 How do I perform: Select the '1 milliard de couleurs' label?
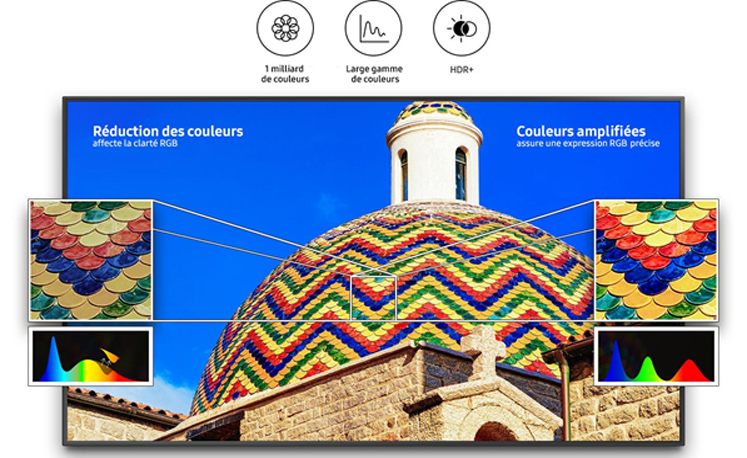click(x=285, y=74)
